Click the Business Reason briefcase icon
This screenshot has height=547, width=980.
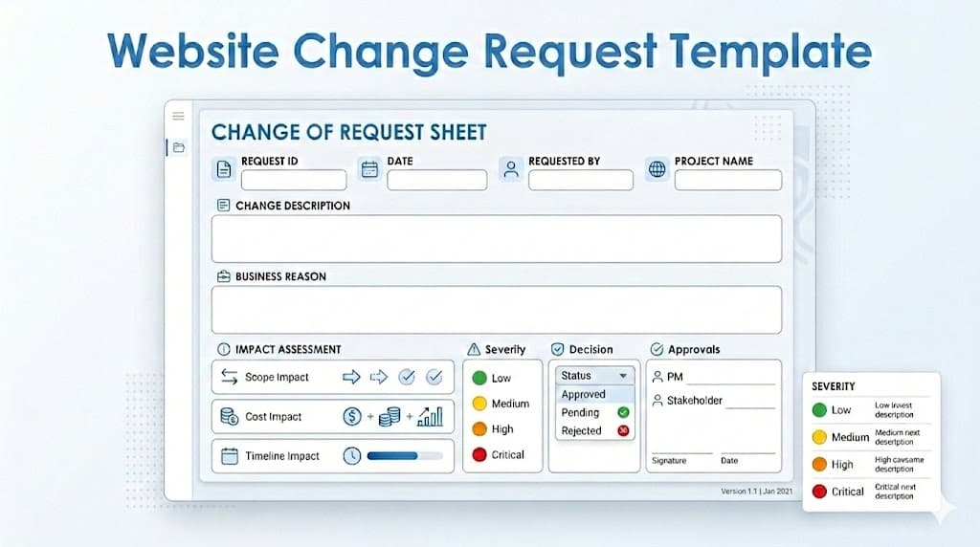[x=223, y=276]
